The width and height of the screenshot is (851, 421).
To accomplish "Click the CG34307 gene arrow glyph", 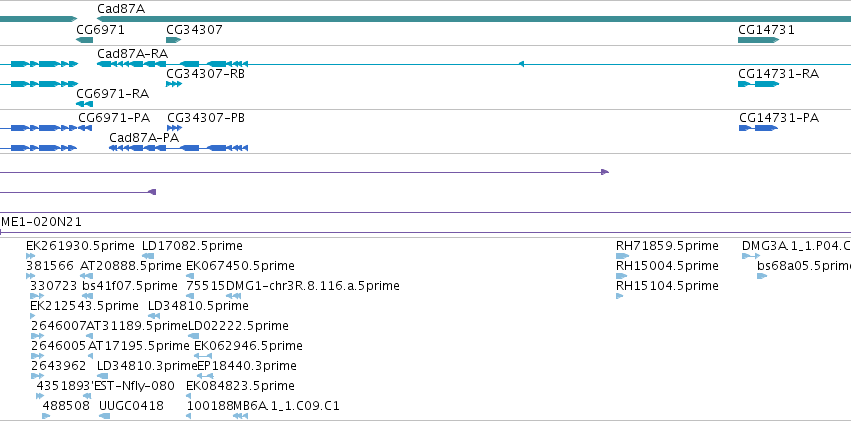I will (174, 40).
